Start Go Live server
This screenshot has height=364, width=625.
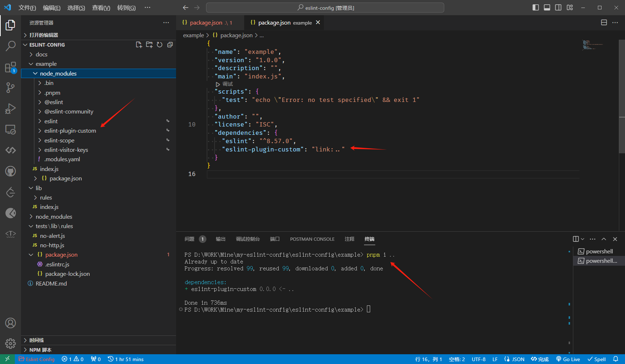coord(568,359)
